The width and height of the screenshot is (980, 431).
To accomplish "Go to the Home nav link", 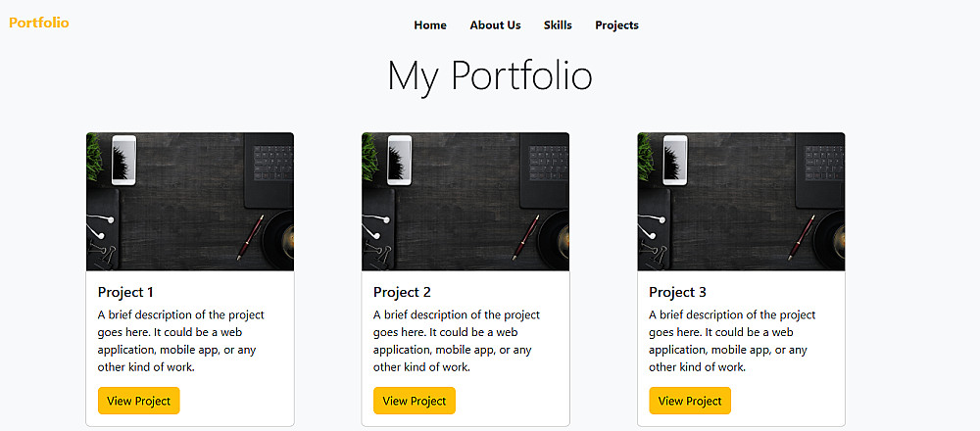I will tap(430, 25).
